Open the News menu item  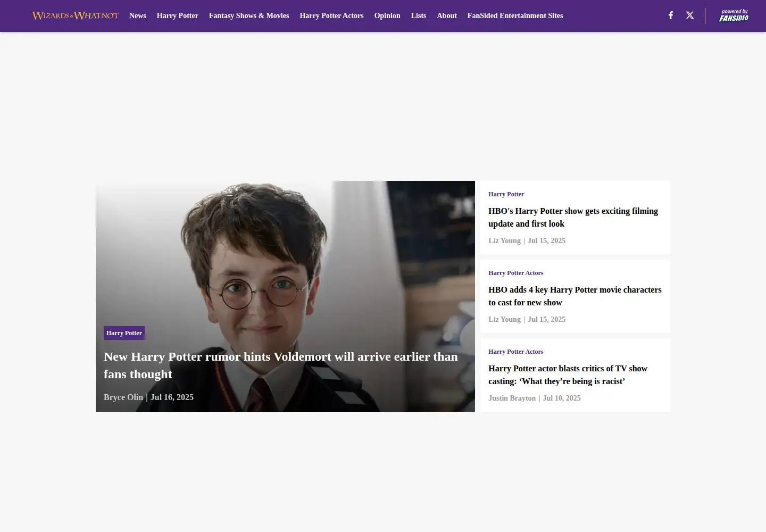(137, 16)
